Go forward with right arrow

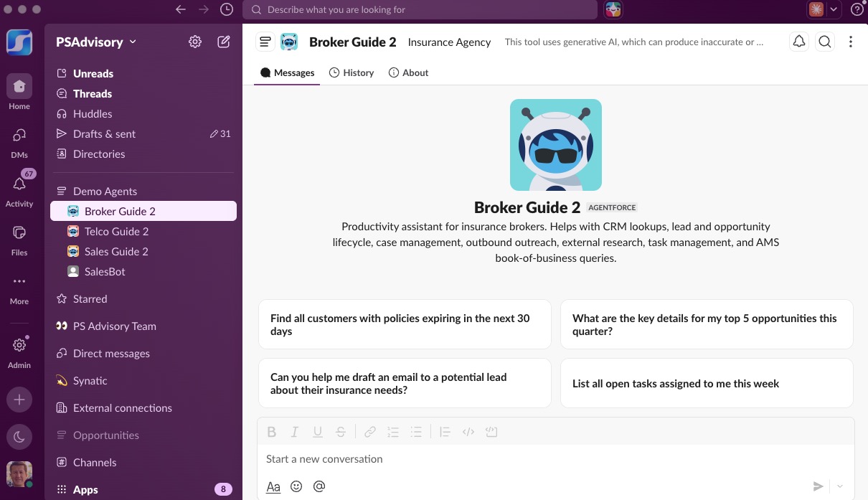pos(204,9)
